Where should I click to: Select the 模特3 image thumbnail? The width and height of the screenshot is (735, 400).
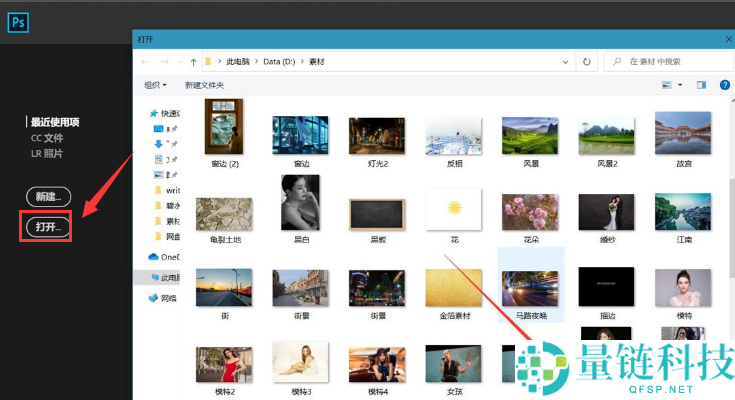coord(300,362)
